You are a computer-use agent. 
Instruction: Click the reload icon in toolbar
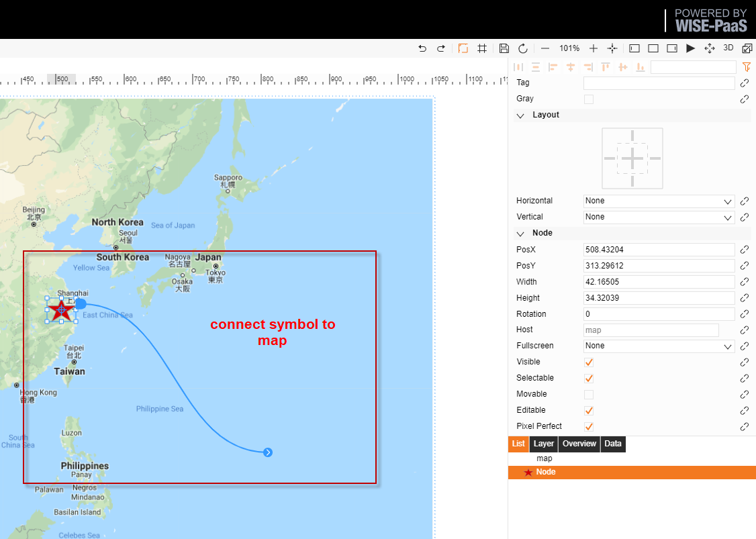pos(522,48)
